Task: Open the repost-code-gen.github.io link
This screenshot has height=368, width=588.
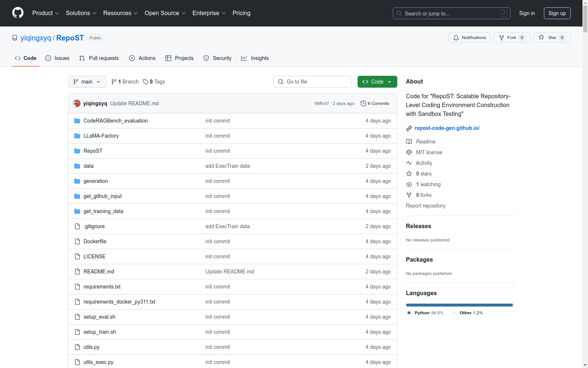Action: pos(447,128)
